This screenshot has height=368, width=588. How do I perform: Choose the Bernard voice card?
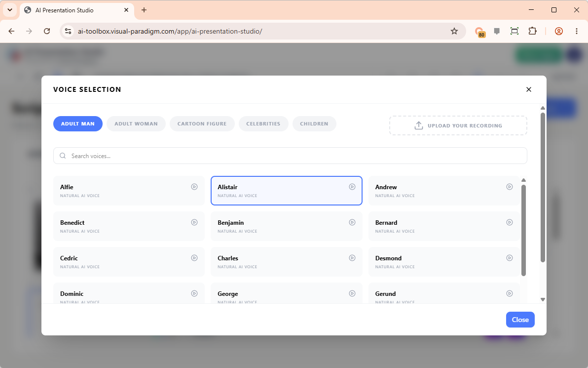444,226
